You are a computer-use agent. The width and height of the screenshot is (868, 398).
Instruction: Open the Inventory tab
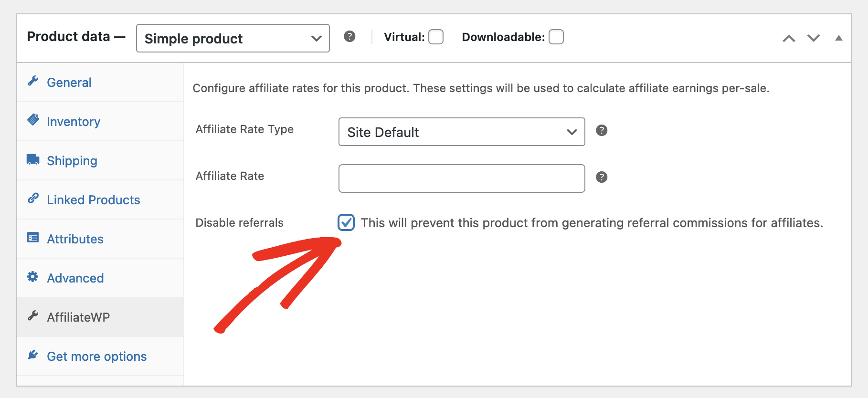tap(100, 121)
